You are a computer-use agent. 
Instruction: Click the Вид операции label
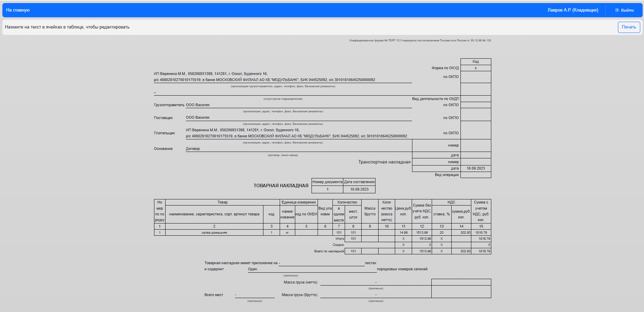pos(447,175)
